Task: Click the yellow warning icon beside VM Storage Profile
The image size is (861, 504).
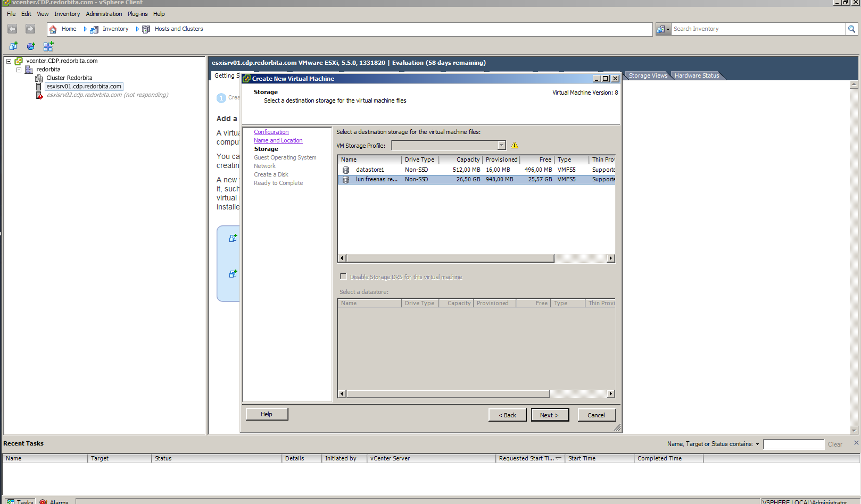Action: tap(515, 145)
